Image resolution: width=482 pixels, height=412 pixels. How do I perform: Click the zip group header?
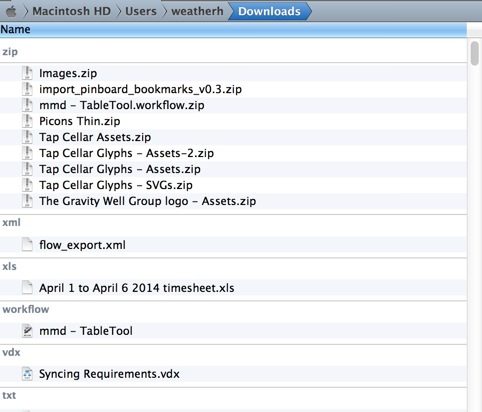(x=233, y=52)
